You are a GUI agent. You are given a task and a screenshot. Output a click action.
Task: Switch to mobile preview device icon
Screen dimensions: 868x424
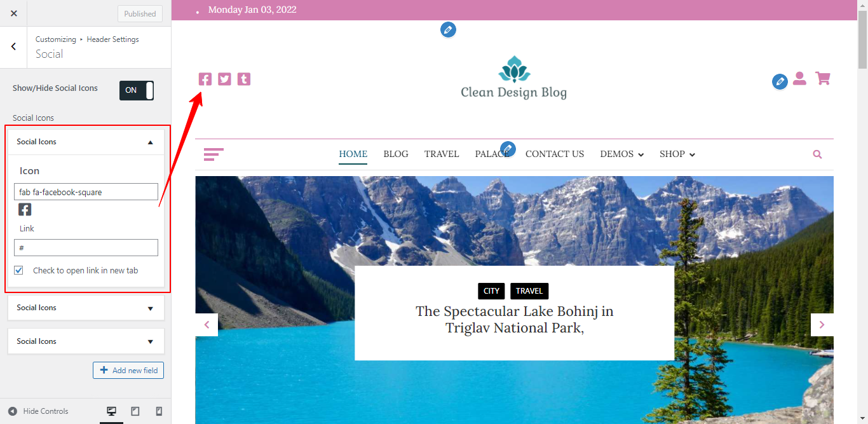(x=159, y=411)
